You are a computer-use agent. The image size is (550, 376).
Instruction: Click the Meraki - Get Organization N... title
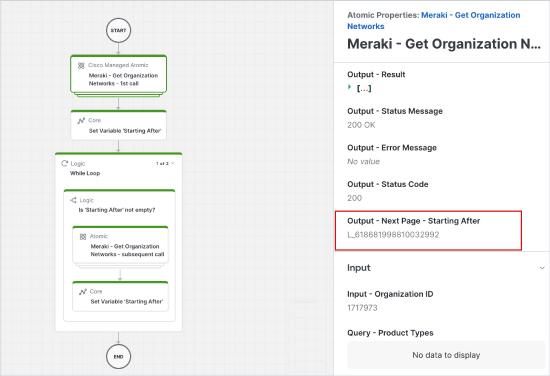pyautogui.click(x=444, y=44)
